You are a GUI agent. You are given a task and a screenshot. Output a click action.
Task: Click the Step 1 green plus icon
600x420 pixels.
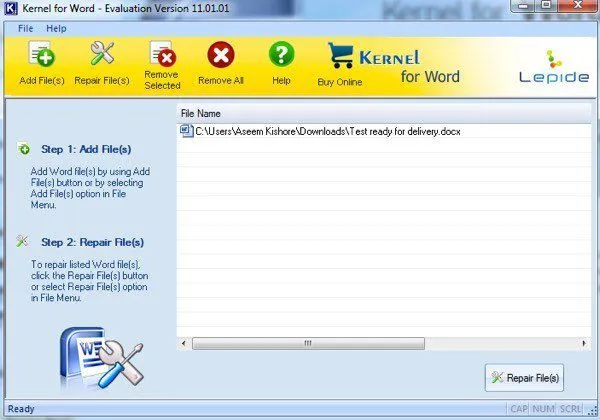coord(24,149)
